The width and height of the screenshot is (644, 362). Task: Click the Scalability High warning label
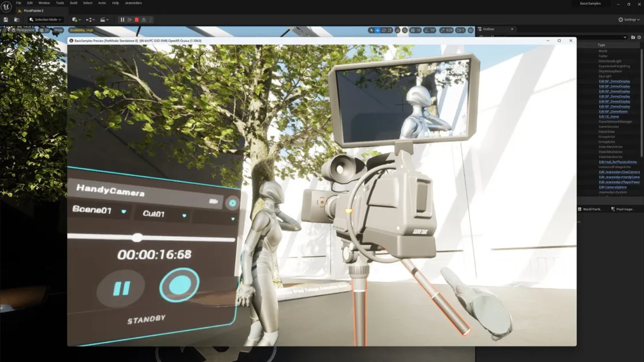coord(80,30)
